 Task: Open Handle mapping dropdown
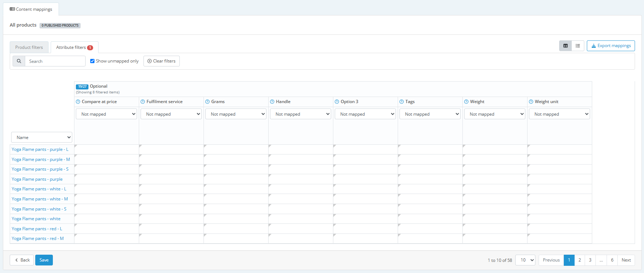pyautogui.click(x=301, y=114)
